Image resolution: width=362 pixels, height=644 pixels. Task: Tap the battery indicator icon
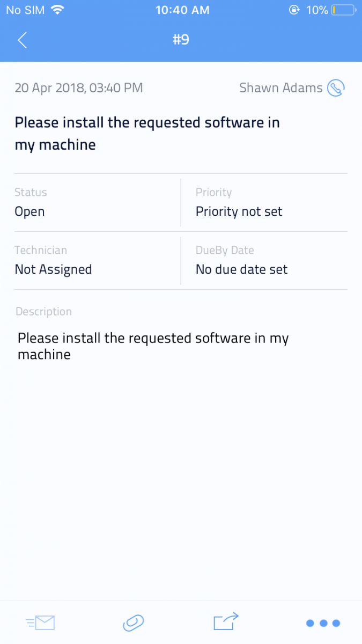tap(343, 10)
